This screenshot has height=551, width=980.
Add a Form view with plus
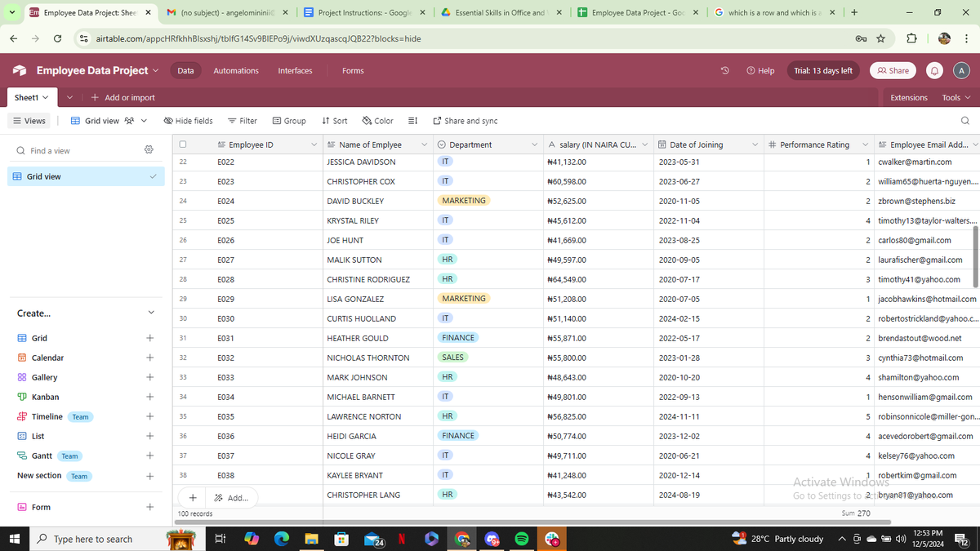point(149,507)
